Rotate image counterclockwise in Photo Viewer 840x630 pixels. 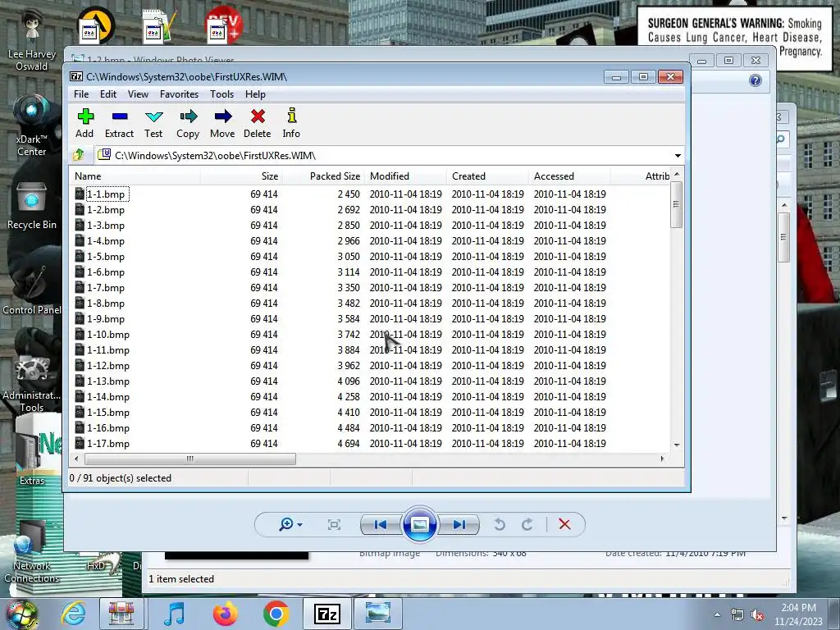click(x=500, y=524)
